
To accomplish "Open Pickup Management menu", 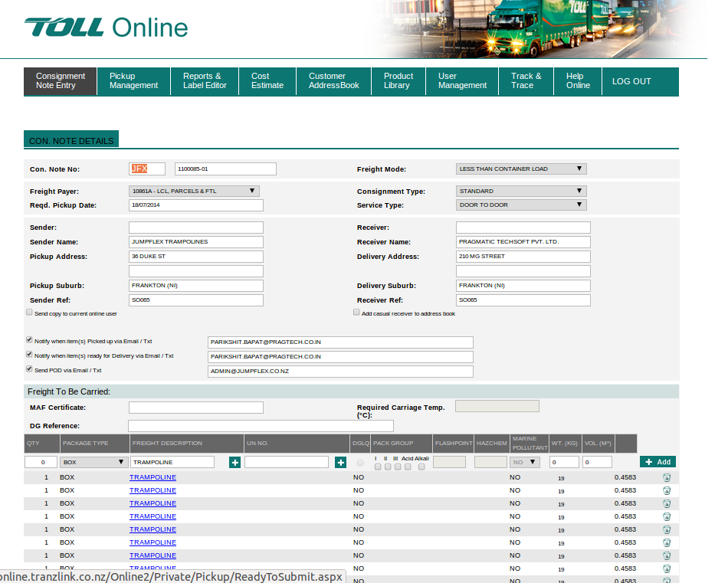I will pos(133,81).
